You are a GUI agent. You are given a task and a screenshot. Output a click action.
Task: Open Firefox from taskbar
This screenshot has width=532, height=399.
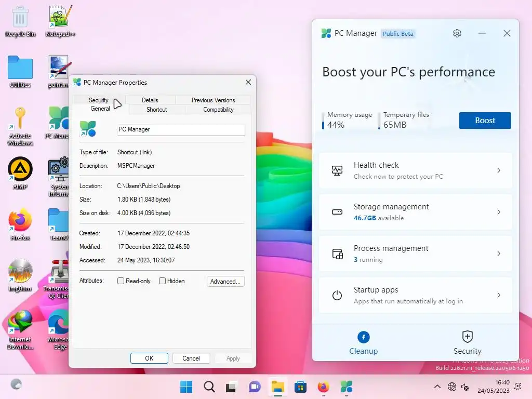point(323,387)
